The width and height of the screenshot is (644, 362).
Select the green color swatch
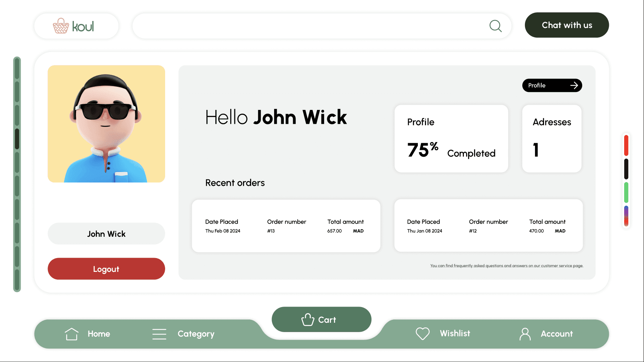tap(626, 192)
